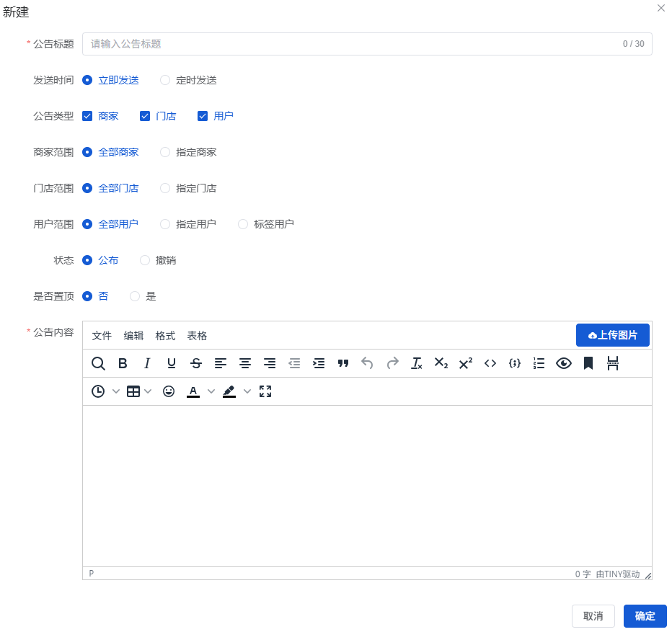Screen dimensions: 672x632
Task: Click the 由TINY驱动 link
Action: click(618, 574)
